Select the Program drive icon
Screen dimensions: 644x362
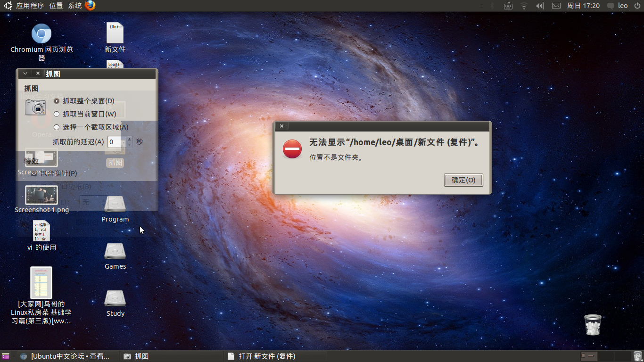tap(115, 204)
